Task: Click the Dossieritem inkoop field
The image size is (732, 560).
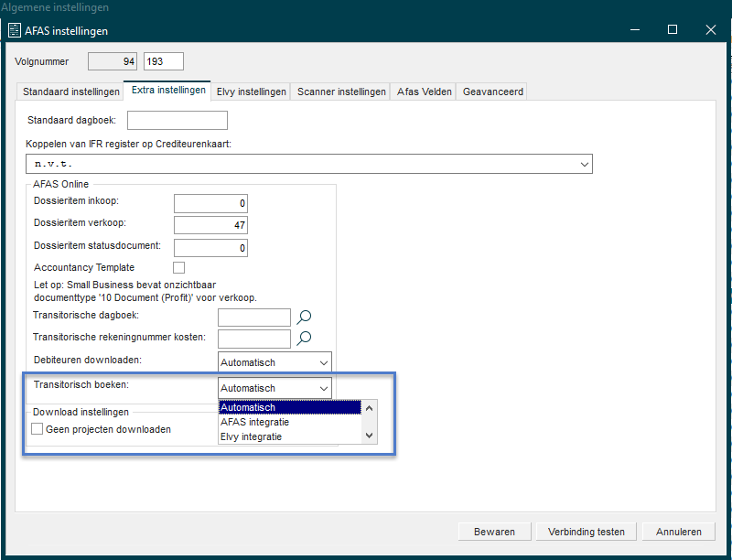Action: click(210, 203)
